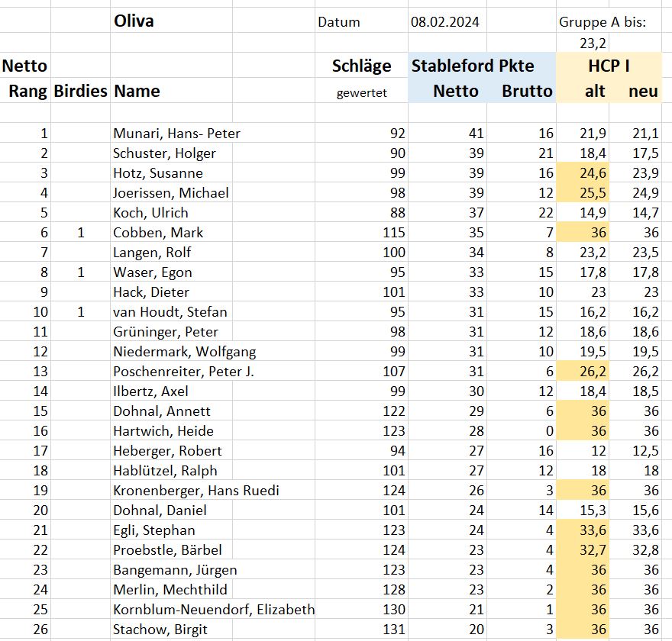Select the Gruppe A bis header cell
The width and height of the screenshot is (672, 641).
point(603,22)
